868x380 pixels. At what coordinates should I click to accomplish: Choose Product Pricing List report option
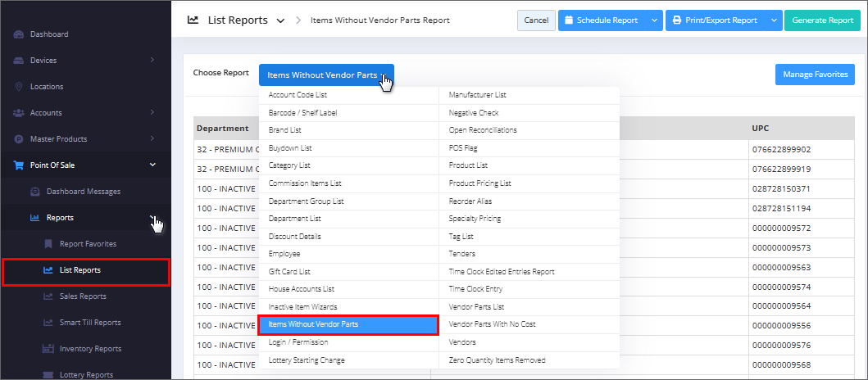[479, 183]
